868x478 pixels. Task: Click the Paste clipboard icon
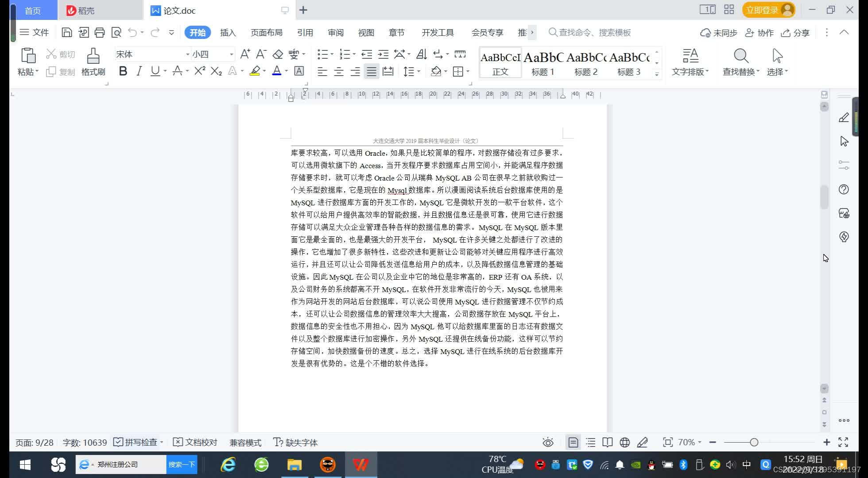pyautogui.click(x=28, y=56)
